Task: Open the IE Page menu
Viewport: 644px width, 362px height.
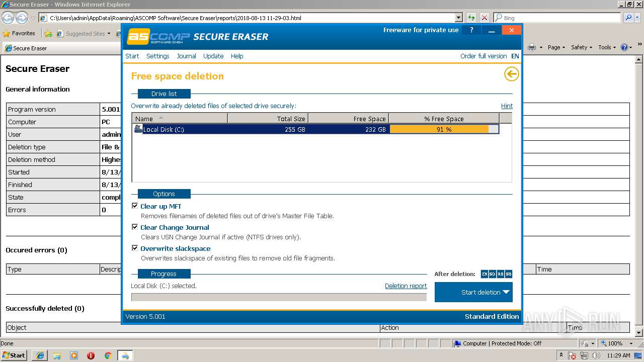Action: 556,47
